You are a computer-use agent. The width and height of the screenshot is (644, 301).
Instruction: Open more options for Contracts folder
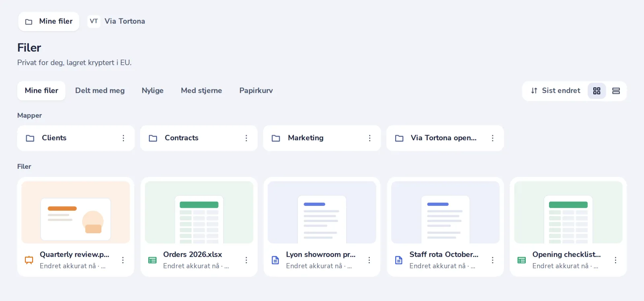click(x=246, y=138)
